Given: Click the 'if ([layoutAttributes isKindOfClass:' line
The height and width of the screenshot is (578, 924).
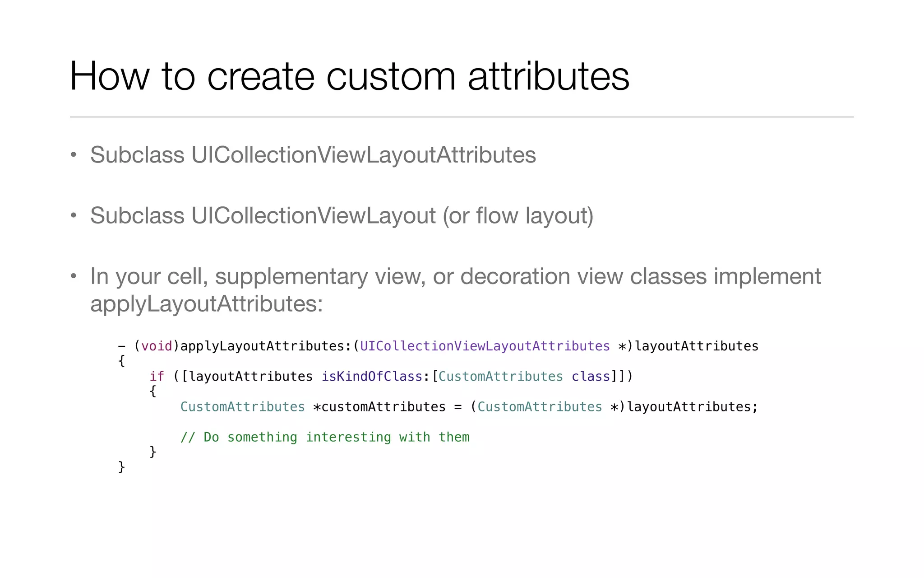Looking at the screenshot, I should (391, 376).
